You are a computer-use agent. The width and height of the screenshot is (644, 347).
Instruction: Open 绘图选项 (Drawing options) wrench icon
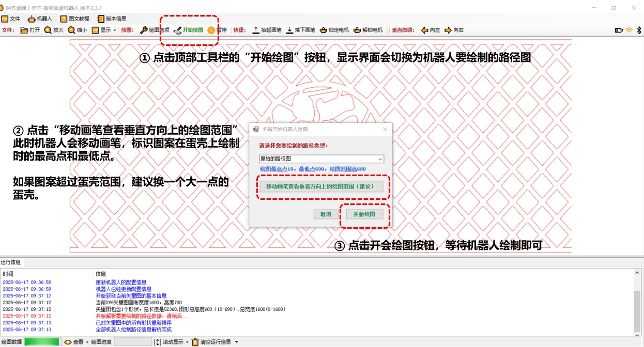(x=144, y=30)
